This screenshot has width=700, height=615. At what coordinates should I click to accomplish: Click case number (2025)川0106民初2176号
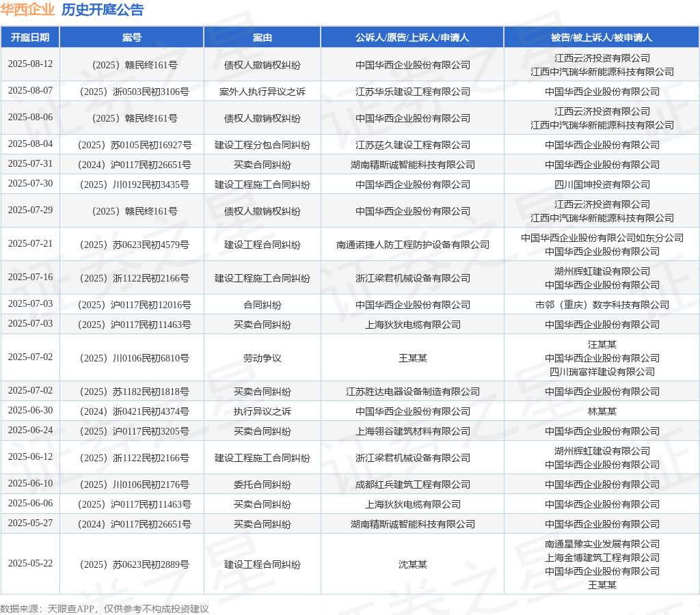pos(135,484)
